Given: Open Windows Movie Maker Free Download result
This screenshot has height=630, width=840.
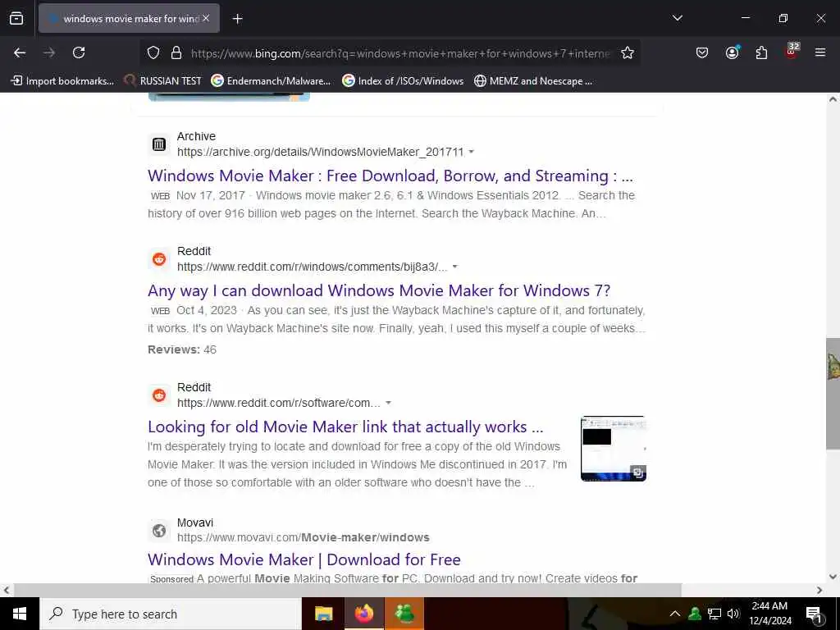Looking at the screenshot, I should [390, 176].
